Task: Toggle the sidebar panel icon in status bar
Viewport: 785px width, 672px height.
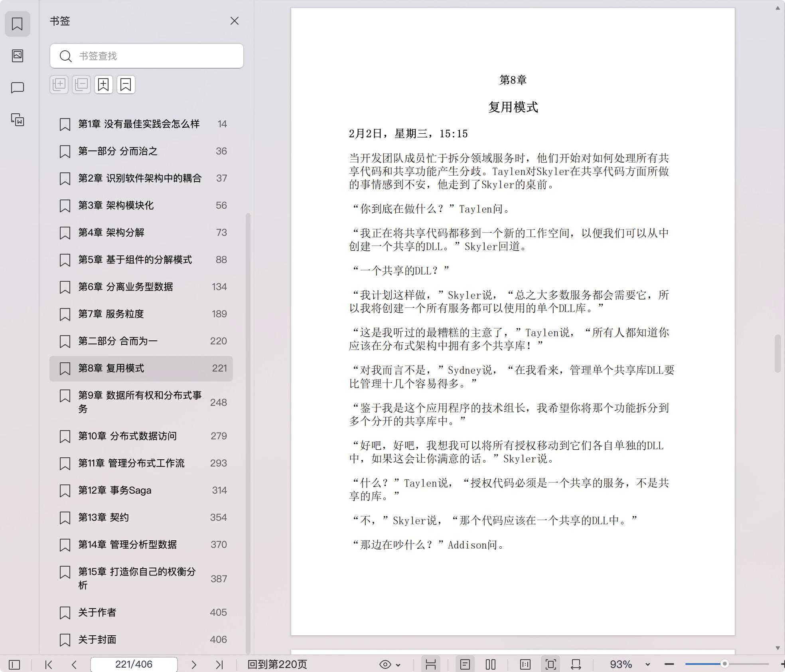Action: [14, 664]
